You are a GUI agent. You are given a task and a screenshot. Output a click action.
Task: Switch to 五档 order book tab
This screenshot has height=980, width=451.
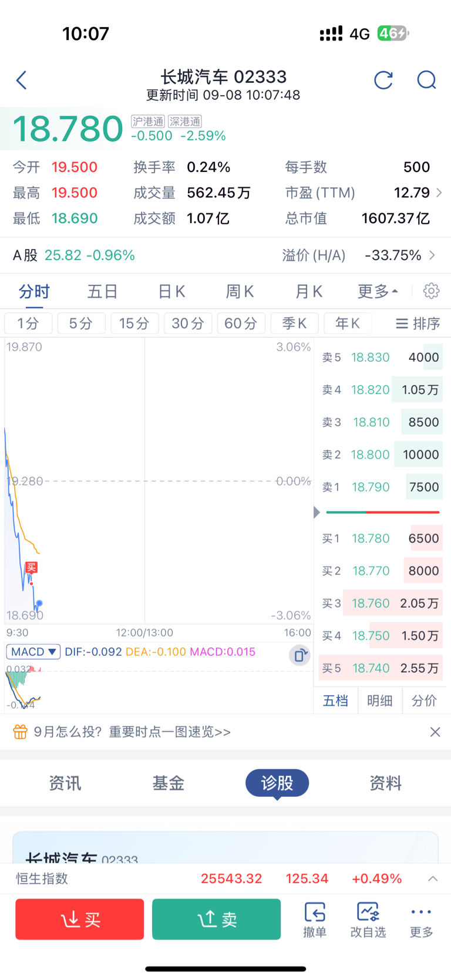pyautogui.click(x=336, y=701)
